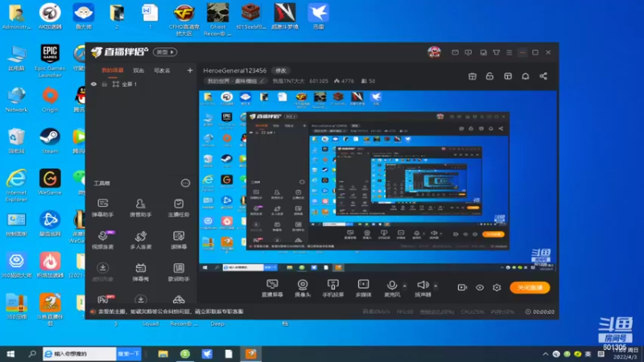Open WeGame desktop shortcut
Image resolution: width=644 pixels, height=362 pixels.
pyautogui.click(x=50, y=182)
